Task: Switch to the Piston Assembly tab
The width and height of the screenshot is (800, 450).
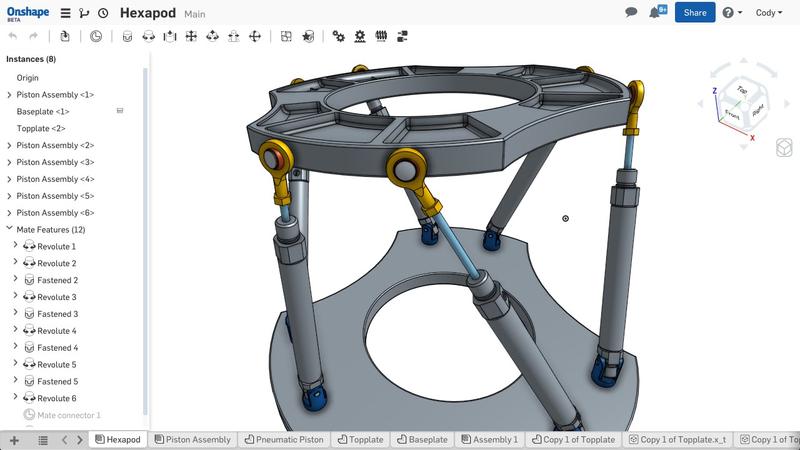Action: tap(192, 439)
